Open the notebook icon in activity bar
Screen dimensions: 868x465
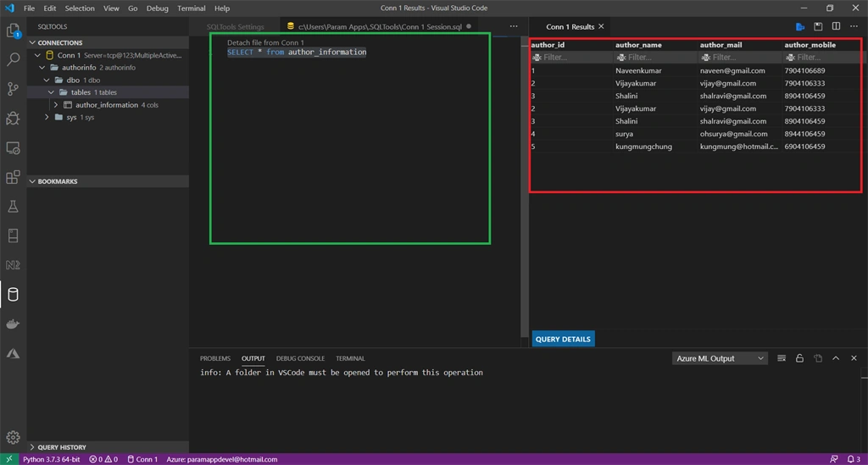tap(13, 235)
